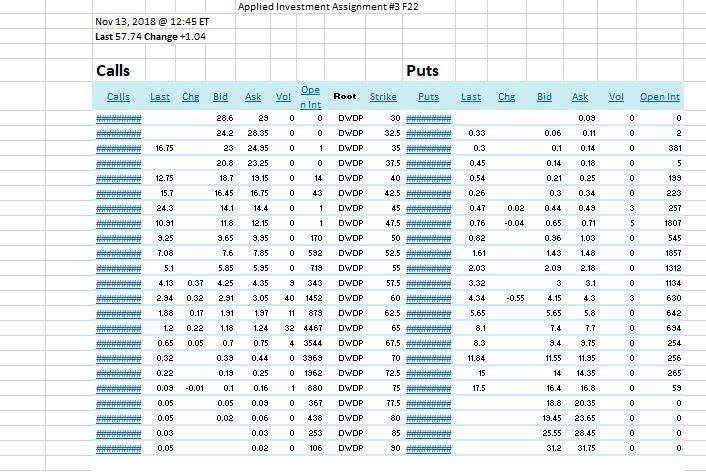Select the call ask 28.35 cell
706x472 pixels.
coord(258,133)
